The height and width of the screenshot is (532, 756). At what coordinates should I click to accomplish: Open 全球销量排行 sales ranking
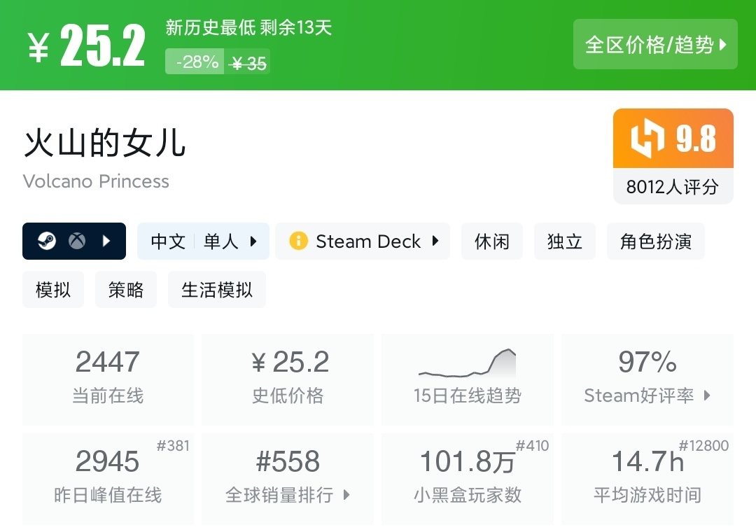(288, 479)
